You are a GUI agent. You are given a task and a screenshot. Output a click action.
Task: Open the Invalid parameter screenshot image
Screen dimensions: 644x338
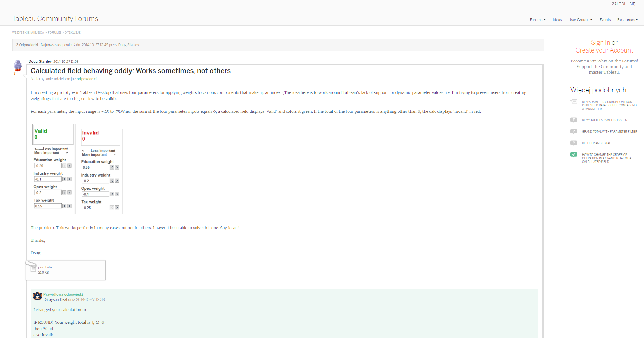[x=101, y=171]
